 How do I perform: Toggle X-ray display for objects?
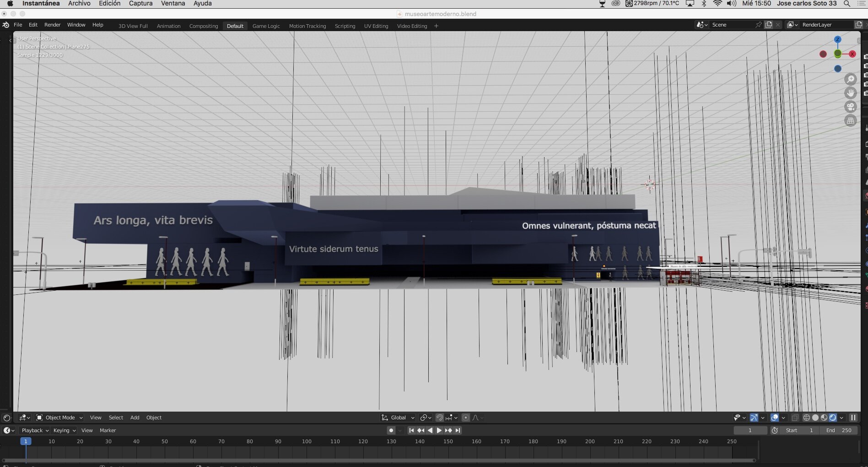795,418
